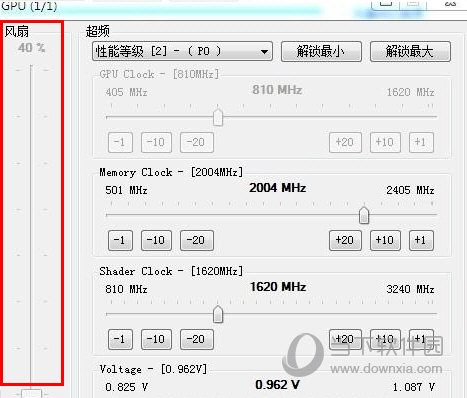Image resolution: width=467 pixels, height=398 pixels.
Task: Click the Memory Clock - [2004MHz] heading
Action: (171, 172)
